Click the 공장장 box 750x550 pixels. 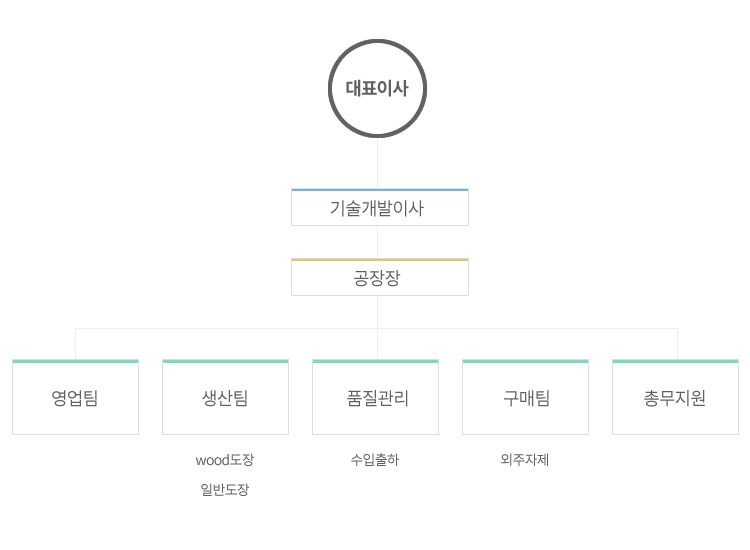[x=380, y=277]
